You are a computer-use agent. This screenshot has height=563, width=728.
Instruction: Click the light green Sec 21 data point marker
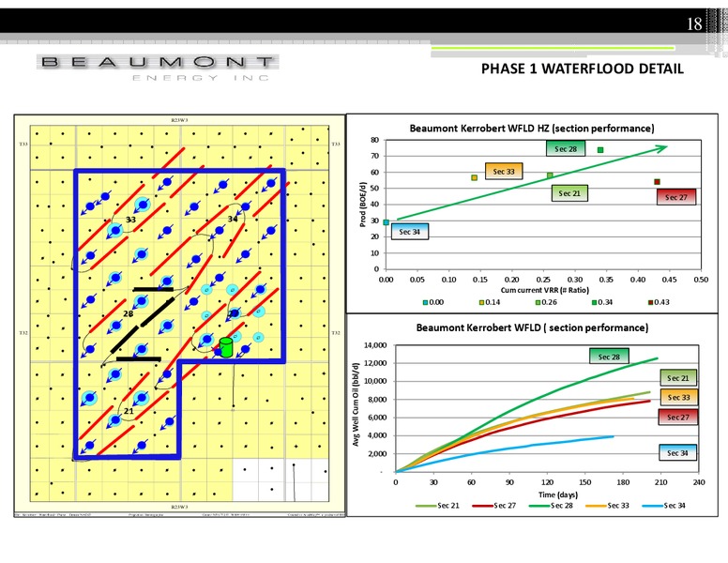[550, 175]
